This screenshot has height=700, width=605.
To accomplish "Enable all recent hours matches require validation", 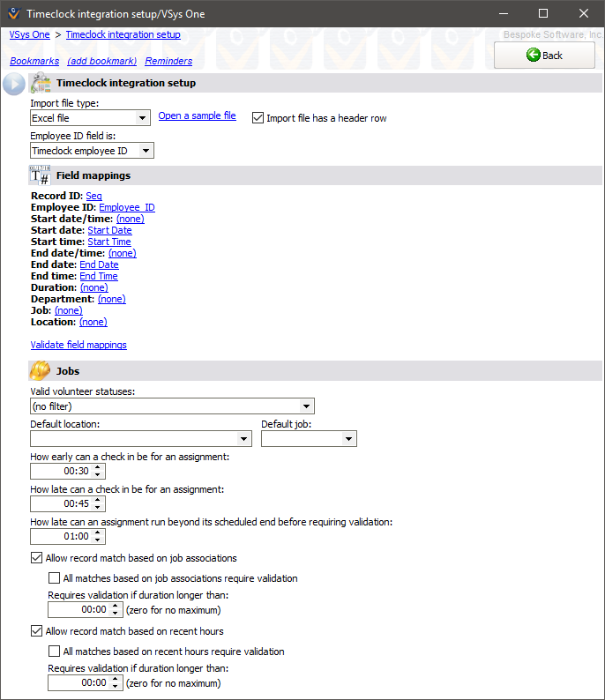I will (55, 652).
